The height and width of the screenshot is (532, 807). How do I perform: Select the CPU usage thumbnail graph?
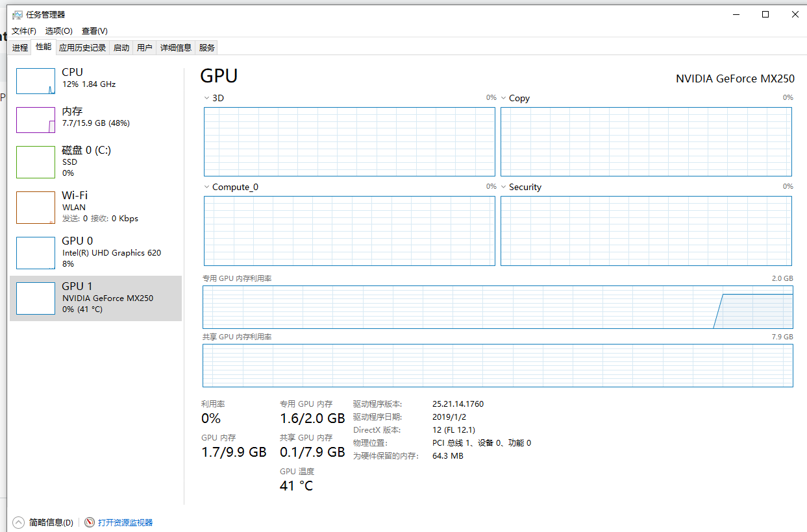pyautogui.click(x=36, y=81)
